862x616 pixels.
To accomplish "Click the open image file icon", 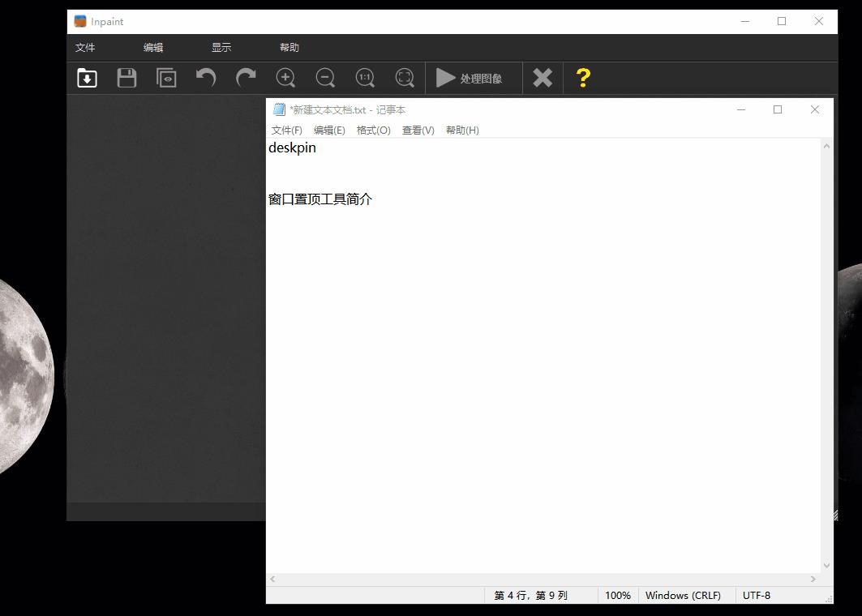I will click(x=87, y=78).
